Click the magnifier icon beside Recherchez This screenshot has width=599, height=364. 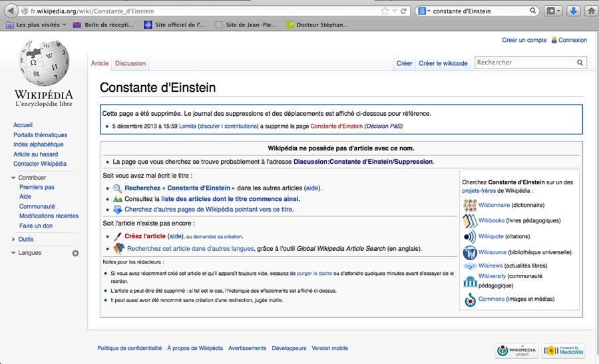(x=117, y=188)
